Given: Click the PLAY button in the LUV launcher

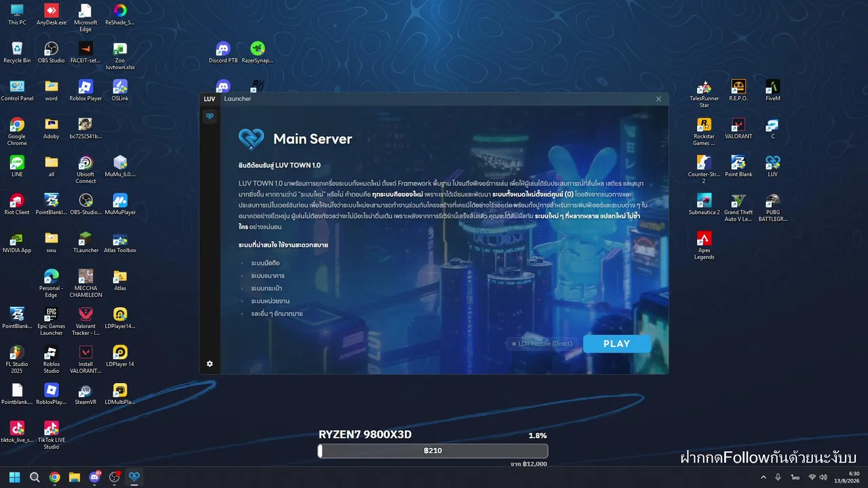Looking at the screenshot, I should click(x=616, y=344).
